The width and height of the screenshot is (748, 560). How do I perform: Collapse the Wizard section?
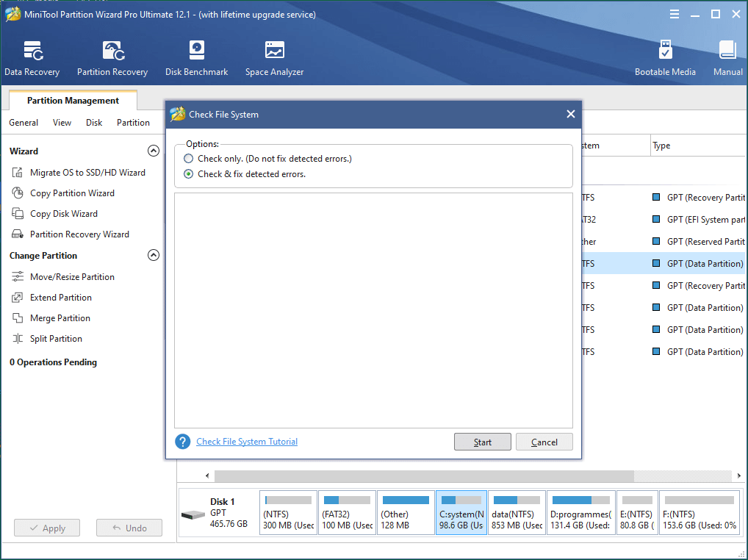click(x=154, y=151)
